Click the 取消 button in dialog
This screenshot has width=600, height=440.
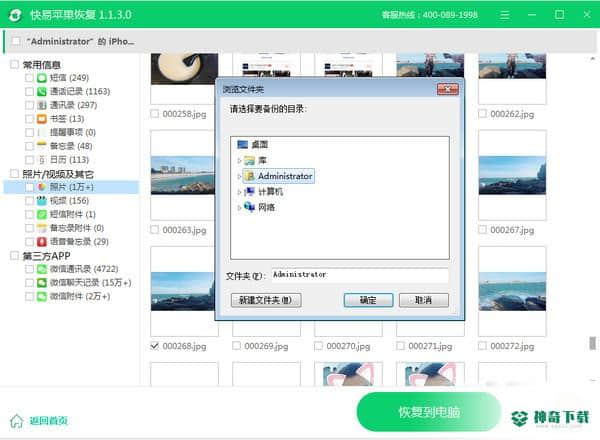[x=424, y=300]
